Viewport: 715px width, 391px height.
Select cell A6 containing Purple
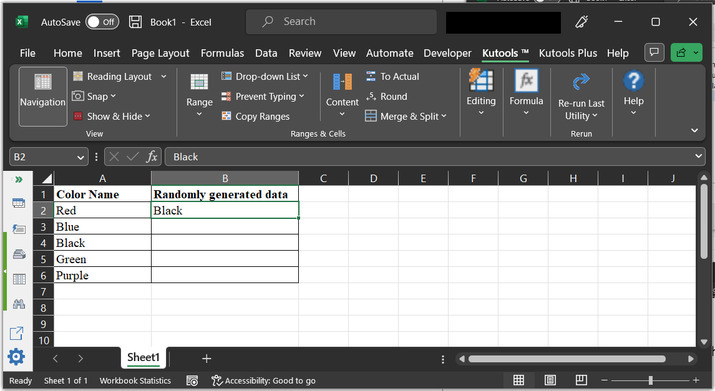point(103,275)
